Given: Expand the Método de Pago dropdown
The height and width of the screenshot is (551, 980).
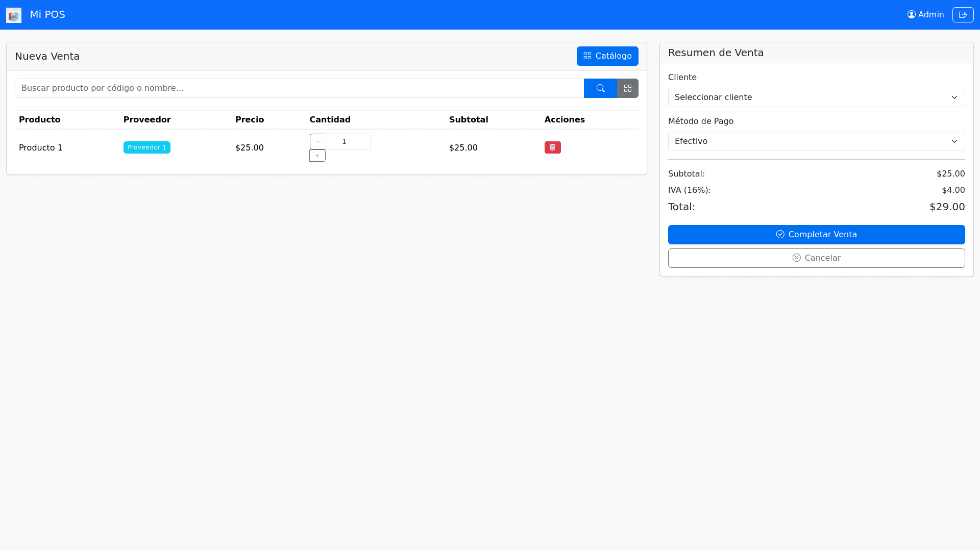Looking at the screenshot, I should pyautogui.click(x=816, y=141).
